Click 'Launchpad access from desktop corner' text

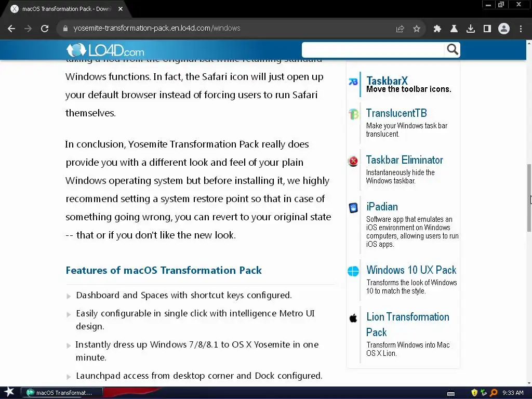199,376
